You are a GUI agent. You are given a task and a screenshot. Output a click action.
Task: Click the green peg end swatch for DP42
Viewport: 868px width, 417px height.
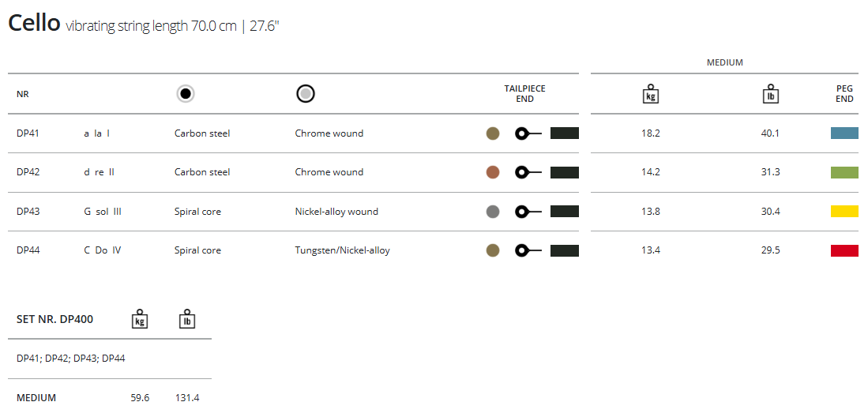point(844,172)
